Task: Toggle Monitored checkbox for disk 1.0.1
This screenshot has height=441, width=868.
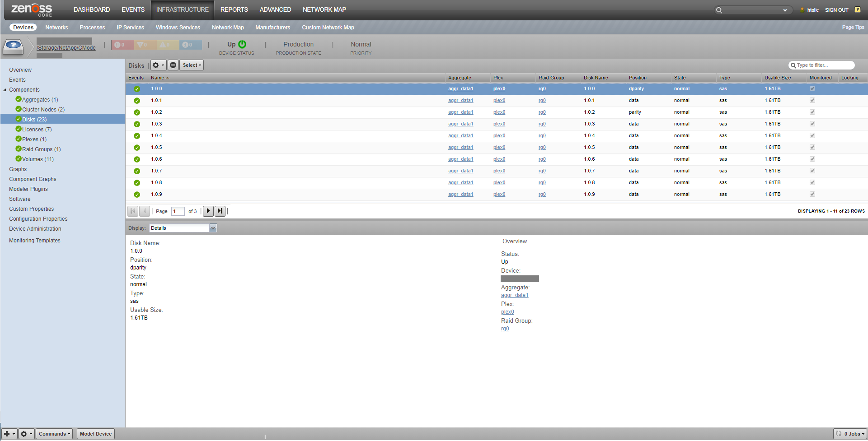Action: click(x=812, y=100)
